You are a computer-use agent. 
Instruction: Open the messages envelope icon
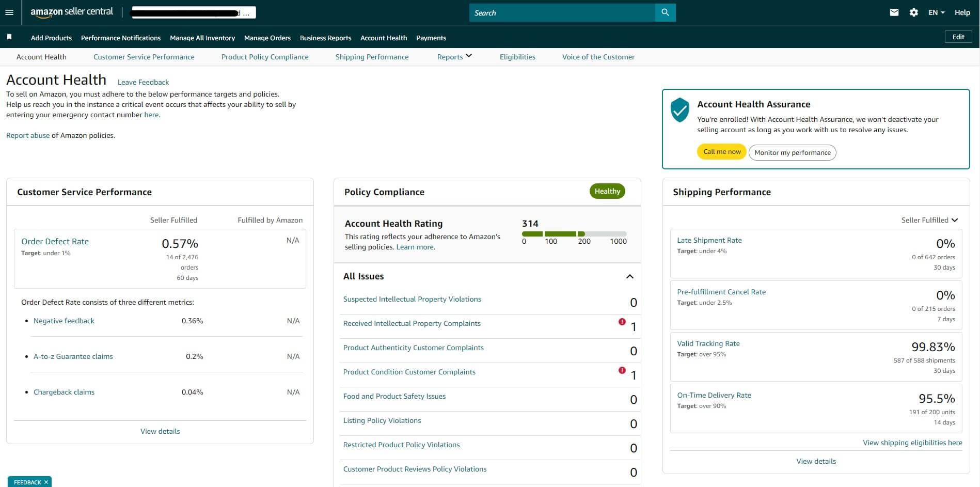[894, 12]
